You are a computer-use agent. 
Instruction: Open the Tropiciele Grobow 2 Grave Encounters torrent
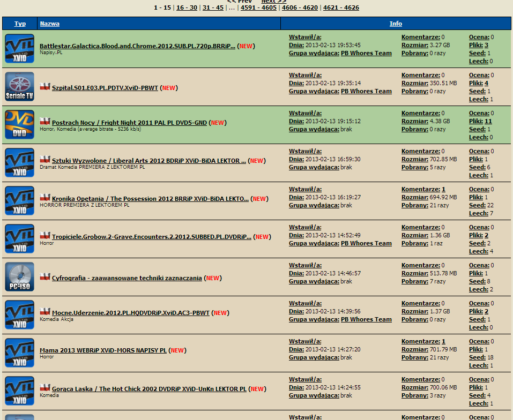pyautogui.click(x=152, y=237)
